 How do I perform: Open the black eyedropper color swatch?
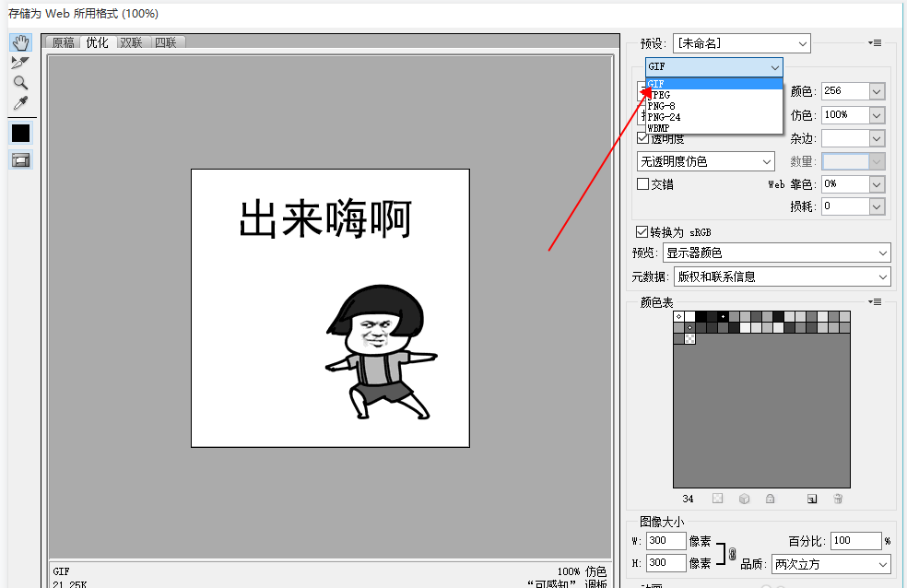[21, 134]
